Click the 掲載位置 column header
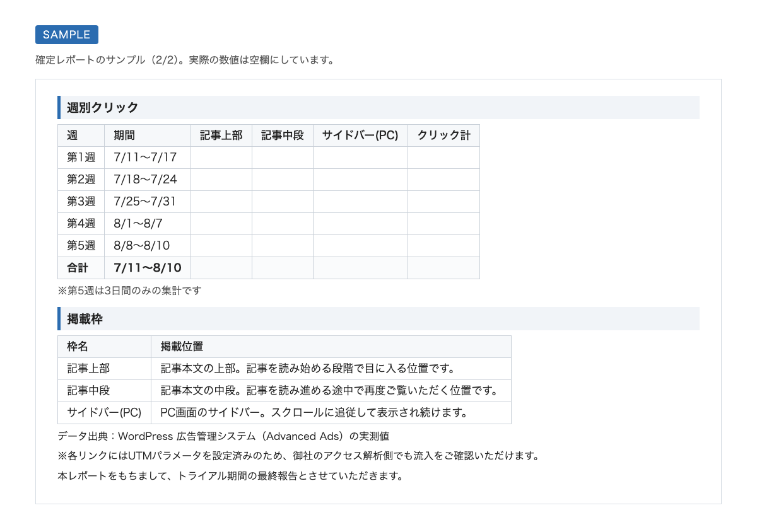 [331, 347]
